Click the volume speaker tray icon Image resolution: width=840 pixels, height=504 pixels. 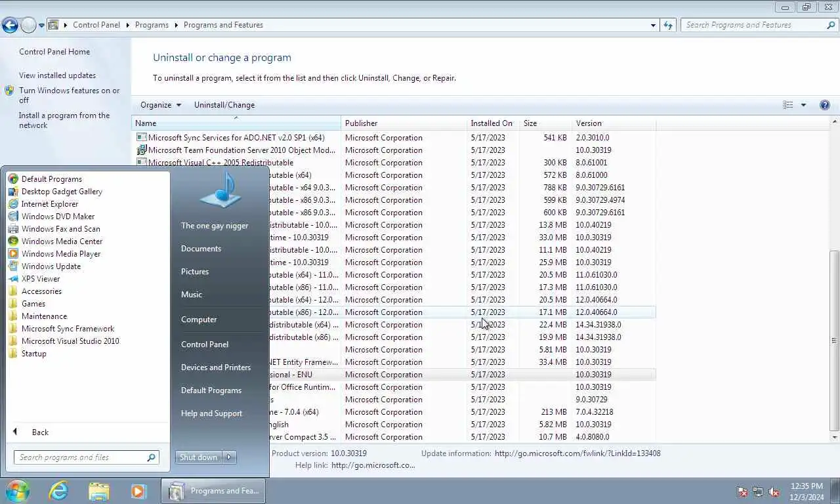pos(774,492)
